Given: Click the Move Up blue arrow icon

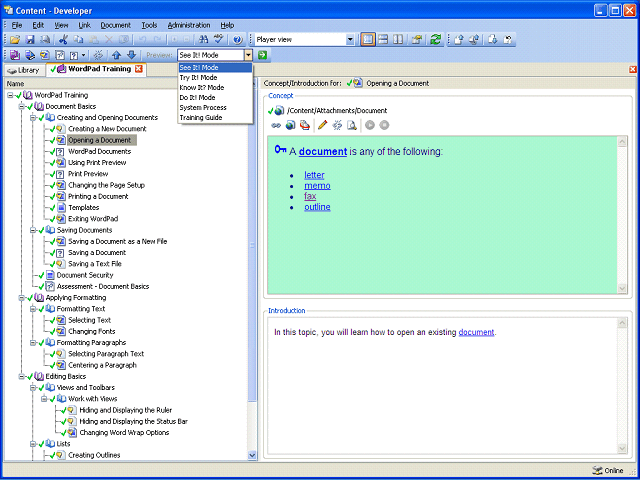Looking at the screenshot, I should [116, 55].
